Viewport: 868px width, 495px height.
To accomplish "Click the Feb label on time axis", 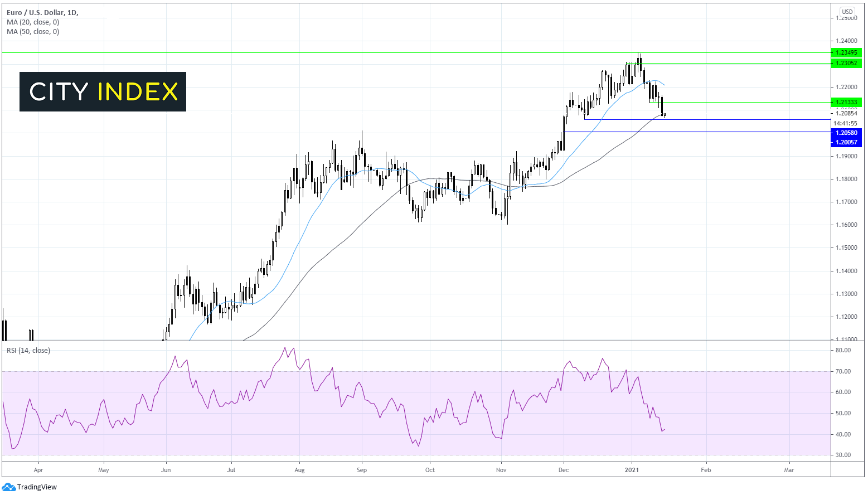I will click(x=706, y=470).
